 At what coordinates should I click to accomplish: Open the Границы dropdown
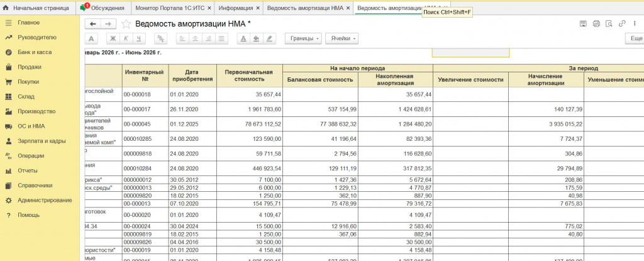coord(304,38)
